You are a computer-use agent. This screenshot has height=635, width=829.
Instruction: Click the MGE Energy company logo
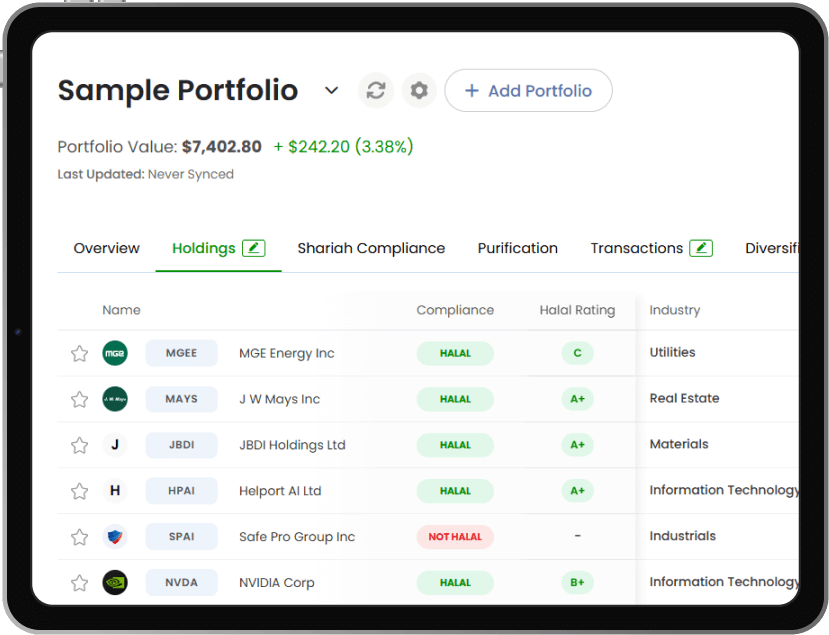[x=115, y=353]
